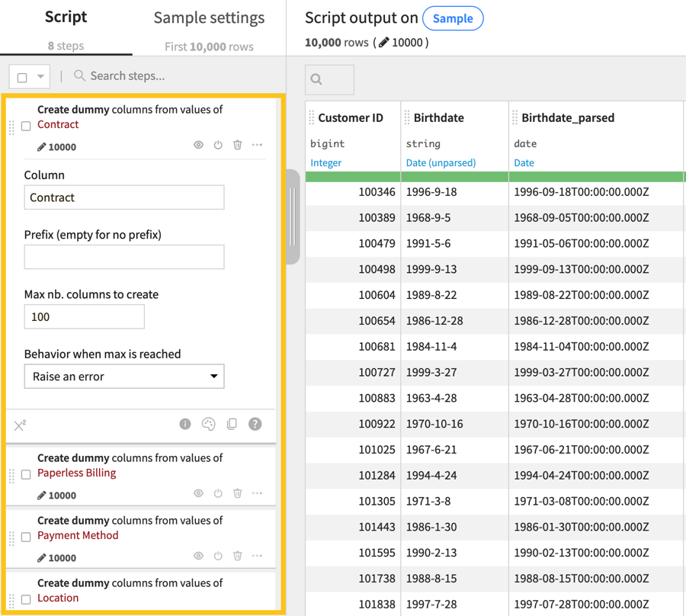Click the Column input containing Contract

click(x=124, y=197)
